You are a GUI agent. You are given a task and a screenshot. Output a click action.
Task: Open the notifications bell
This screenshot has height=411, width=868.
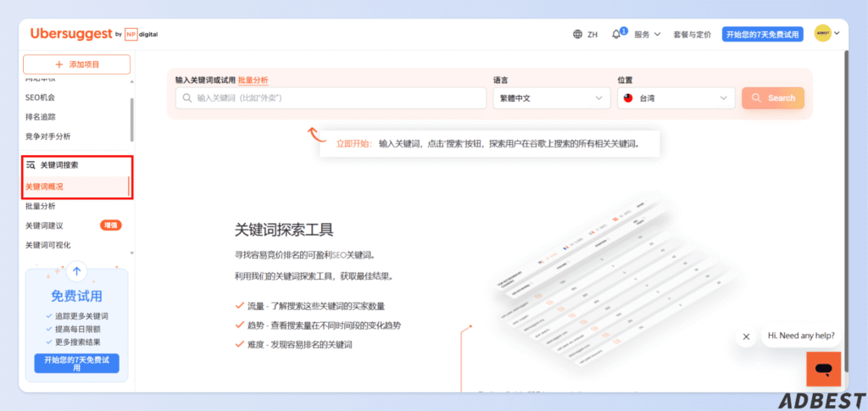[x=616, y=34]
